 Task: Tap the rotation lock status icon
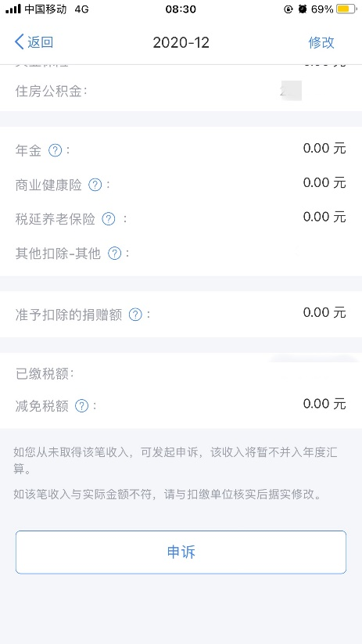click(289, 9)
